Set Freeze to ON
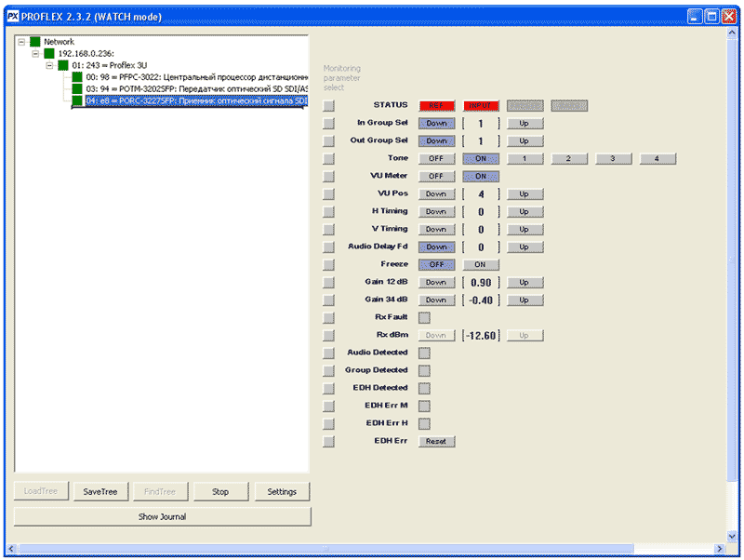 click(x=481, y=265)
